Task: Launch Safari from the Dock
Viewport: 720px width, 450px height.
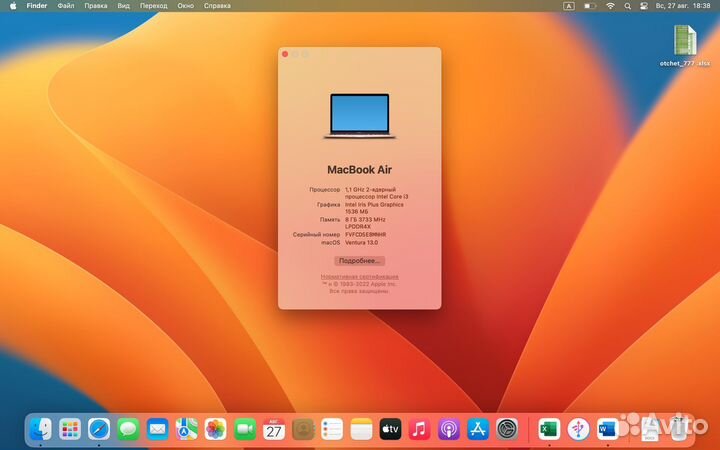Action: point(99,430)
